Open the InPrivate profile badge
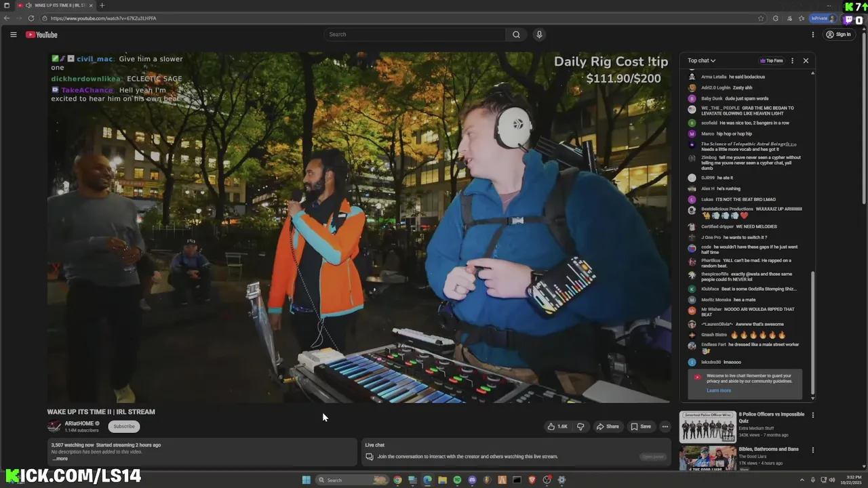The image size is (868, 488). coord(823,18)
